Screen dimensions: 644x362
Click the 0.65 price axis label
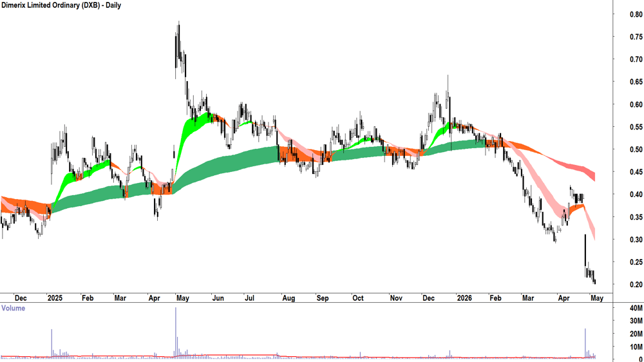point(636,82)
